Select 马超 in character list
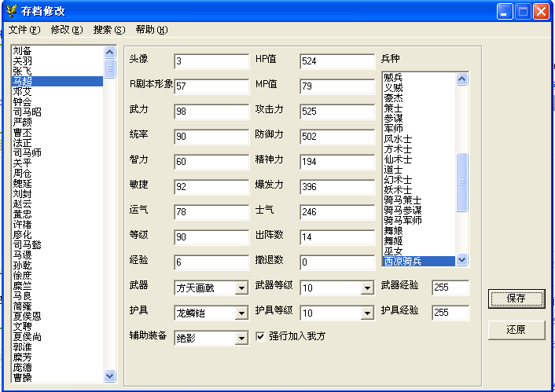This screenshot has width=555, height=392. [x=57, y=82]
